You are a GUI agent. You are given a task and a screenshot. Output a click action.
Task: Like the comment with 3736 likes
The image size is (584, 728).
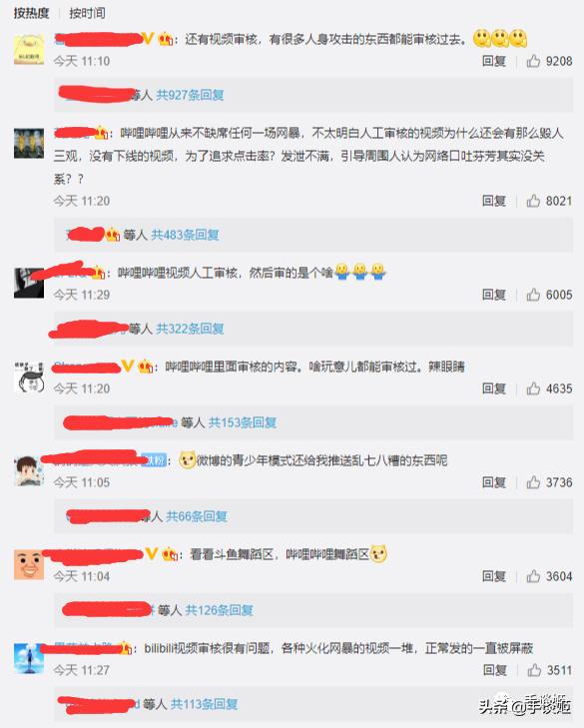click(533, 482)
